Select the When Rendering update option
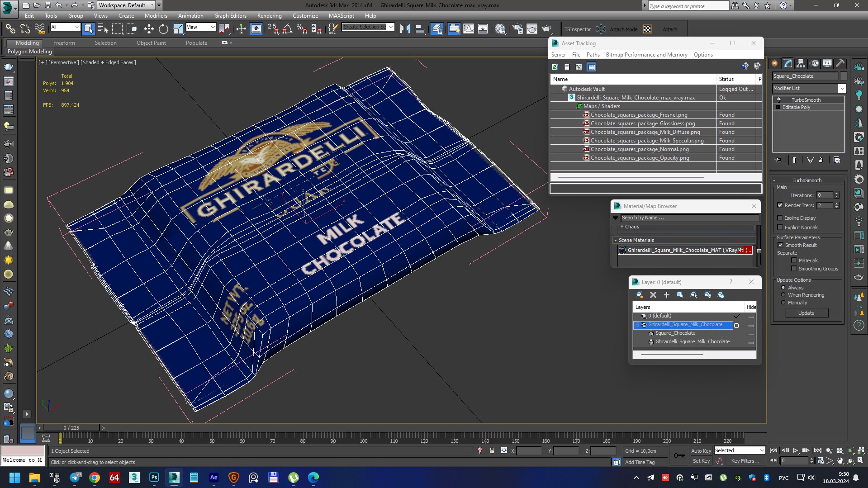 tap(783, 295)
